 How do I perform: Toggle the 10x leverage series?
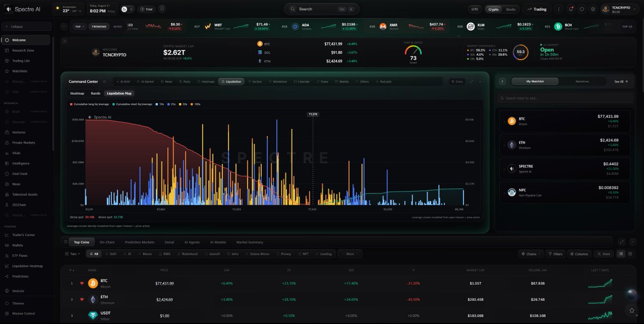(x=160, y=104)
